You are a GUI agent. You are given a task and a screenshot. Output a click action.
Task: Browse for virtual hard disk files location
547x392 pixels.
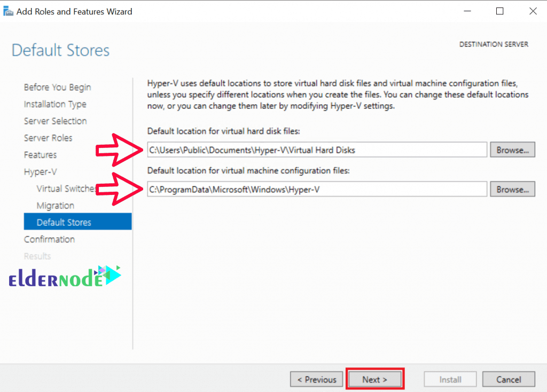point(512,150)
